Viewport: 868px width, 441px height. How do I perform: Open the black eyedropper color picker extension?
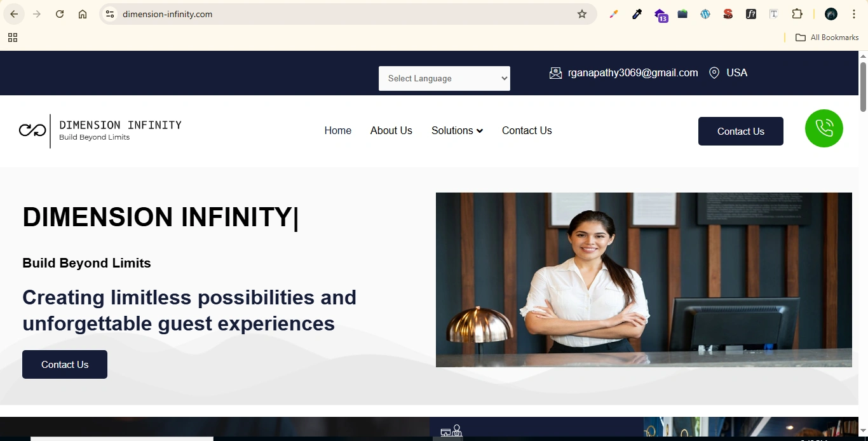coord(637,14)
